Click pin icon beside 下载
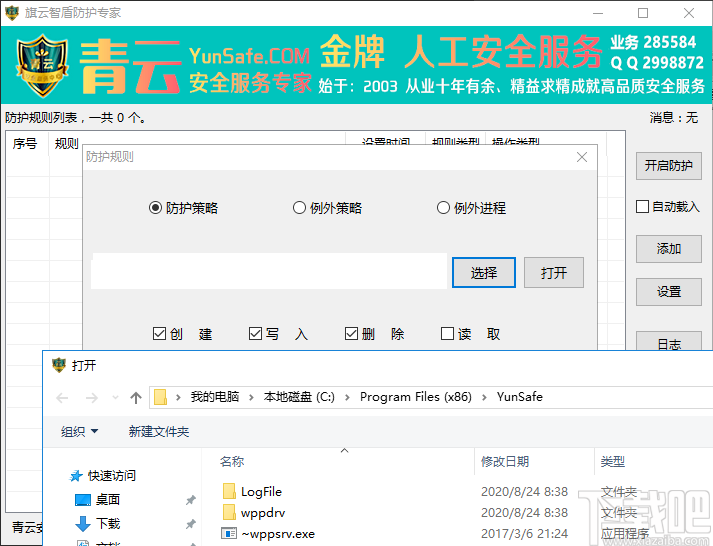 tap(191, 524)
